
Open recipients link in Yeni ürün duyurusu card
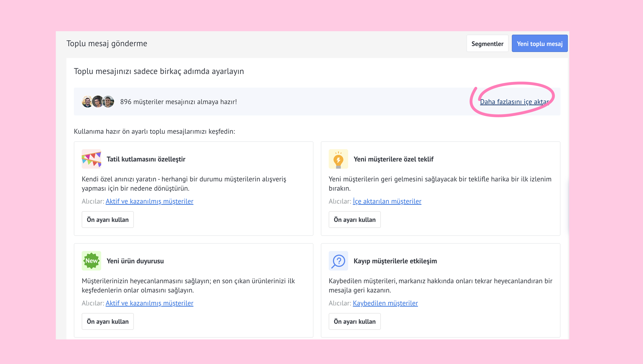point(149,303)
